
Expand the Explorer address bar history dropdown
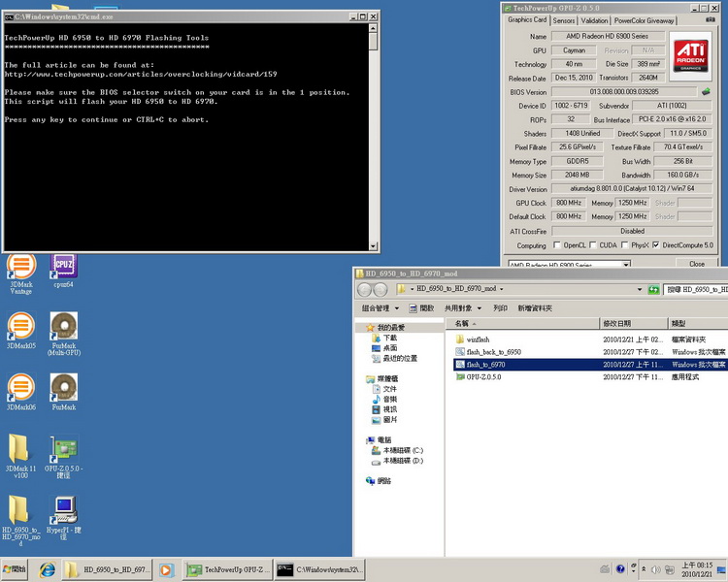point(640,290)
